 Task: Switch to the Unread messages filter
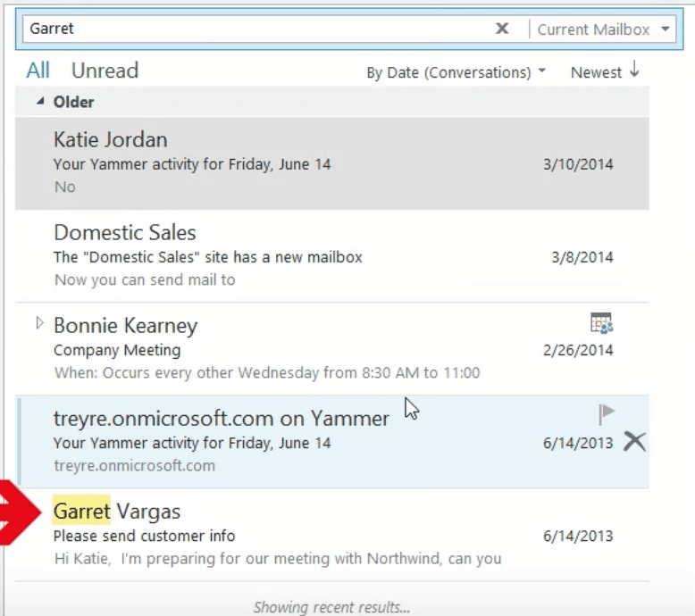[105, 71]
